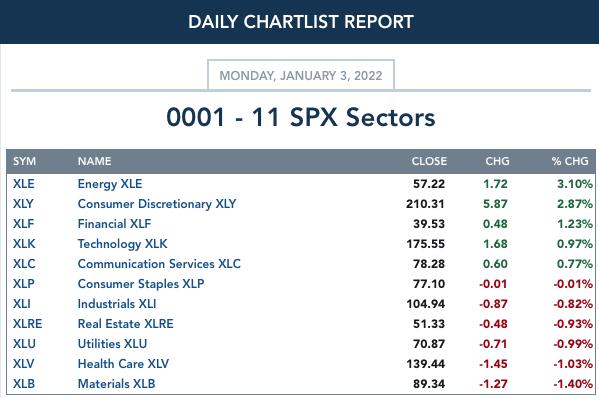Viewport: 599px width, 398px height.
Task: View the Health Care XLV chart
Action: pyautogui.click(x=123, y=364)
